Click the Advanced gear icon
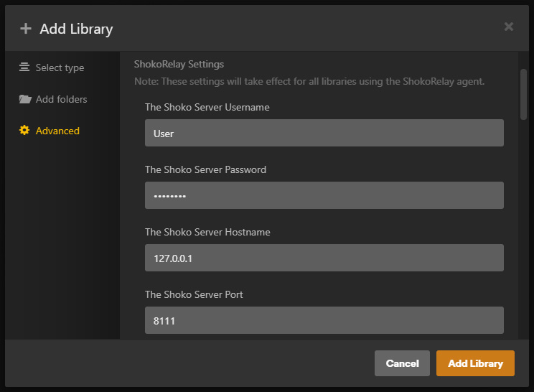This screenshot has height=392, width=534. [24, 130]
